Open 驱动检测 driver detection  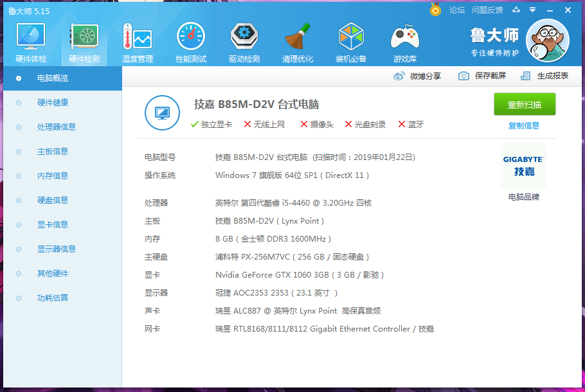click(x=244, y=43)
